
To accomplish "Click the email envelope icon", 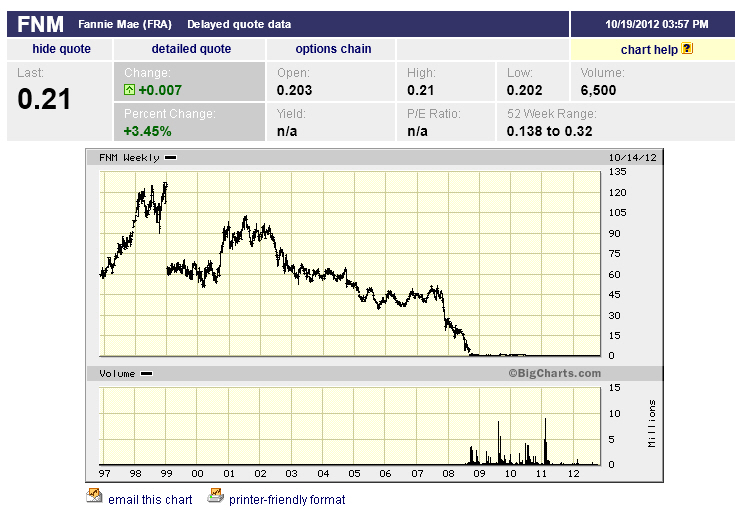I will pyautogui.click(x=94, y=495).
